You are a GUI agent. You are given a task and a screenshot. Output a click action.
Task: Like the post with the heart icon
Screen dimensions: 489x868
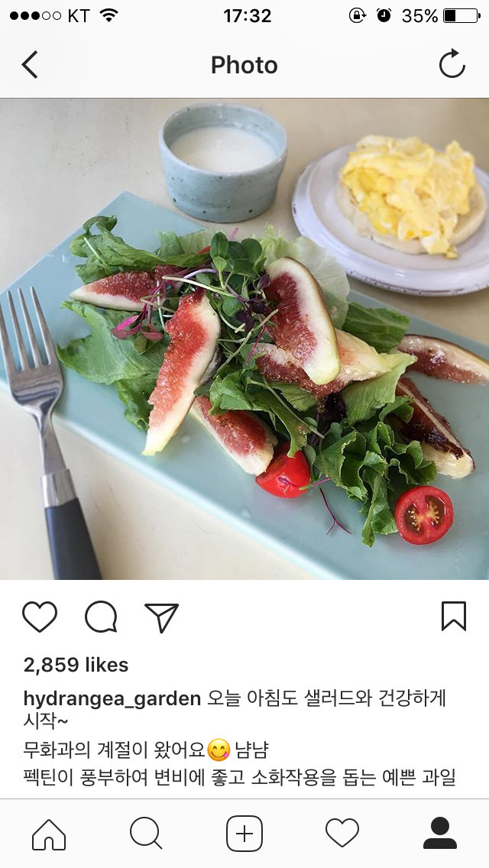tap(39, 617)
